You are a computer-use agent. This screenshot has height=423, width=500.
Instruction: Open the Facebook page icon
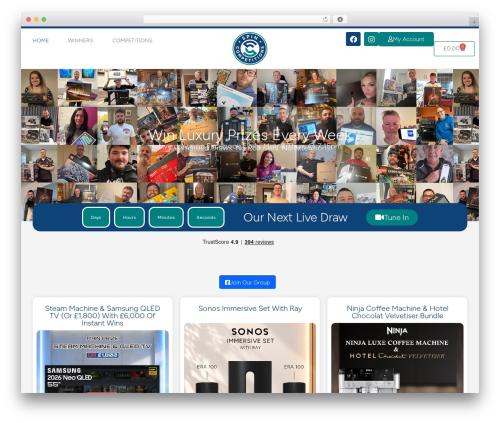pos(353,39)
